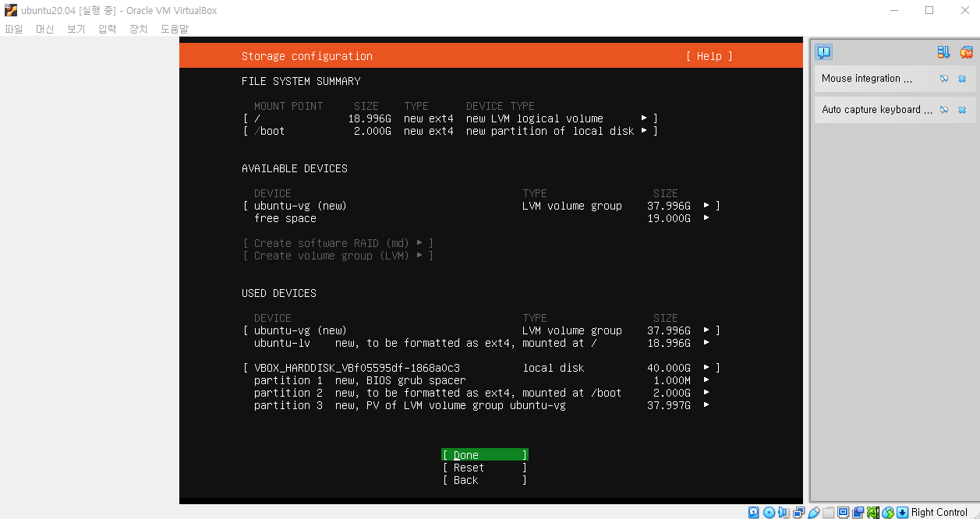Toggle the notification center speech-bubble icon
The width and height of the screenshot is (980, 519).
coord(823,52)
